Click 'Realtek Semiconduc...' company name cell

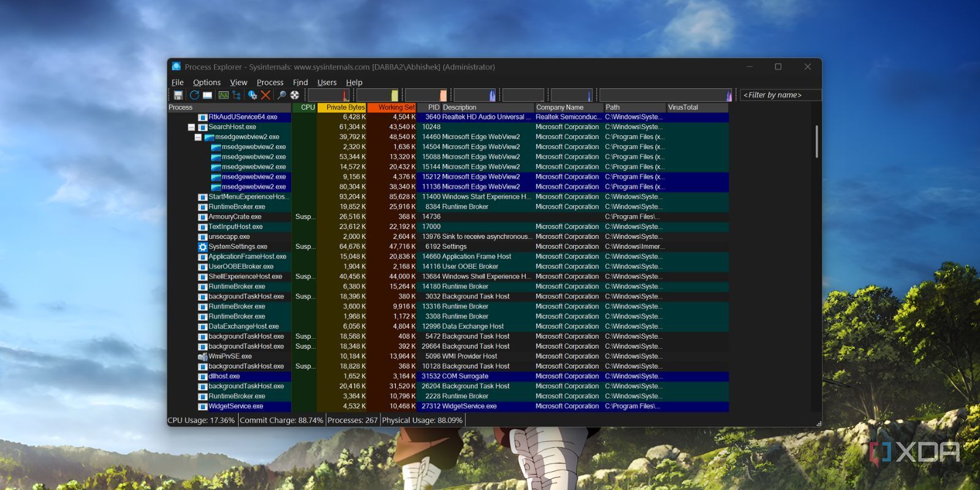tap(568, 117)
